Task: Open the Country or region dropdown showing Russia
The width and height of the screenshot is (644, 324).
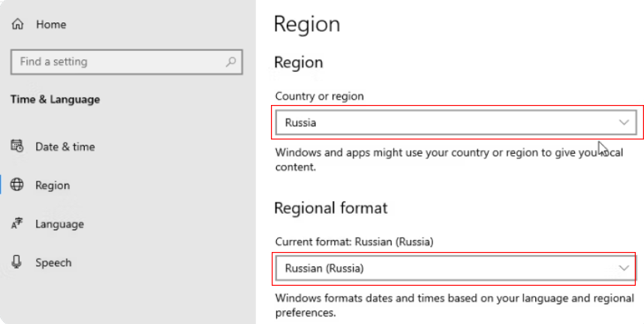Action: tap(443, 122)
